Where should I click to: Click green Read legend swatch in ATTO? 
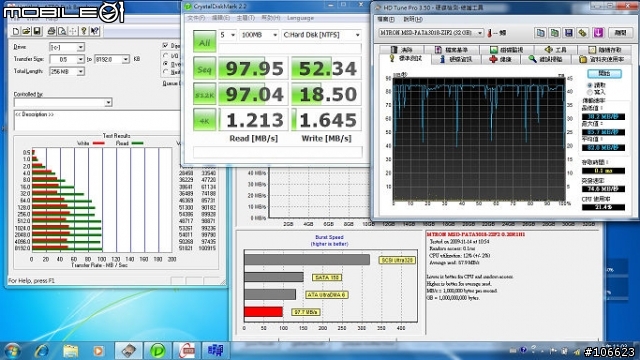[x=138, y=143]
